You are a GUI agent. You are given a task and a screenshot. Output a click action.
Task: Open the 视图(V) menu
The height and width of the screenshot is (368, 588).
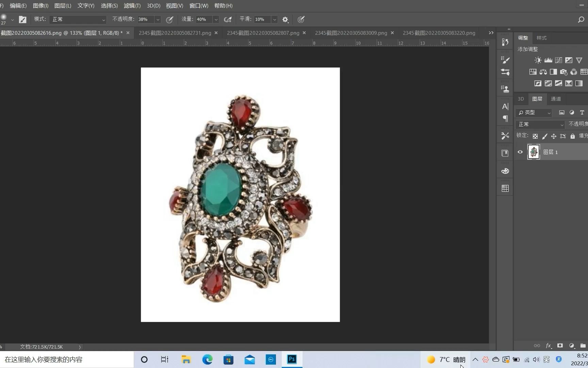click(x=174, y=6)
